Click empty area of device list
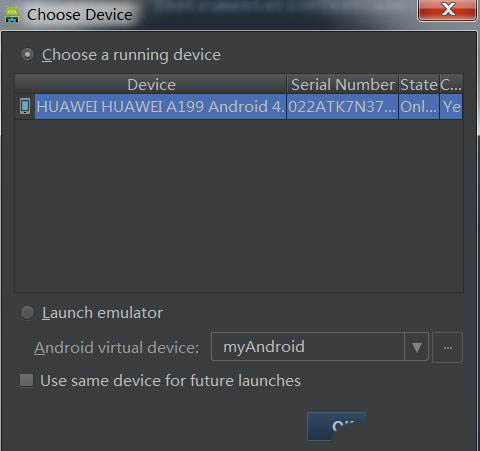 pos(239,205)
